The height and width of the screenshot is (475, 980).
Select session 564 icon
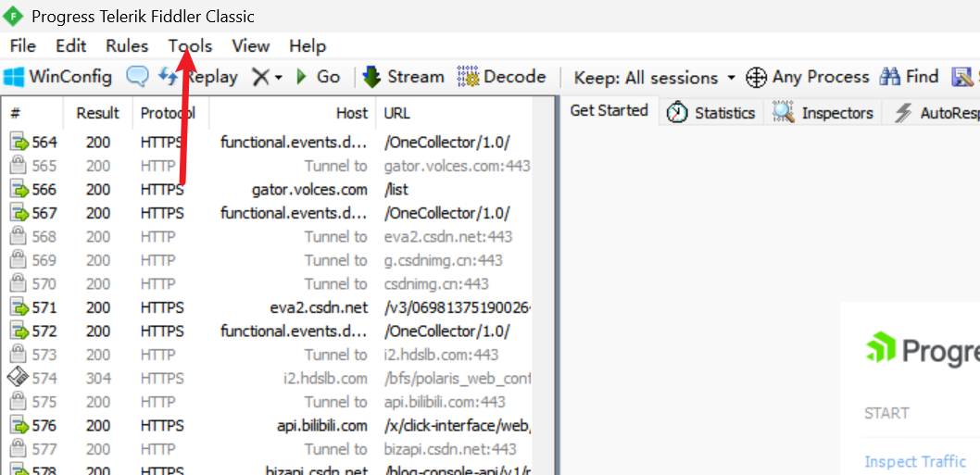20,143
